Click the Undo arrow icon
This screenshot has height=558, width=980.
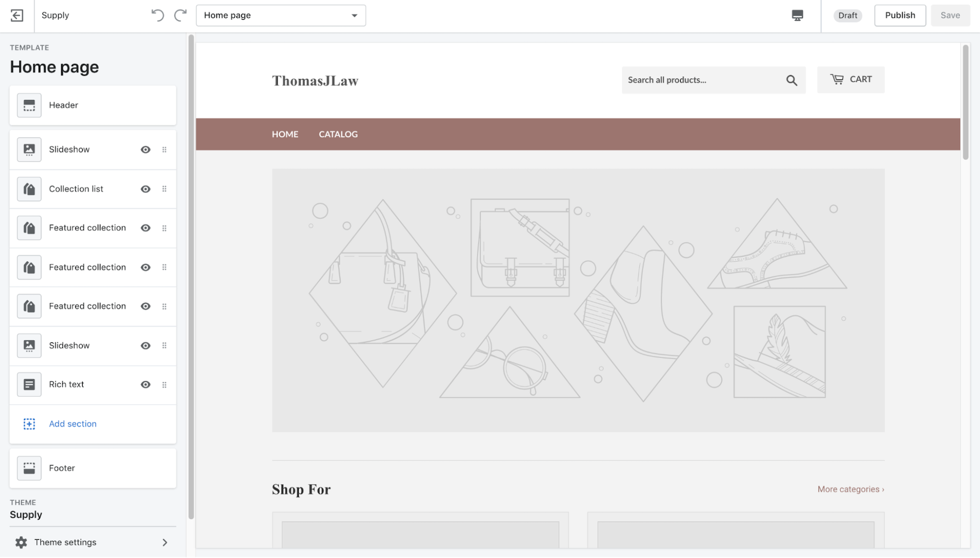(x=157, y=15)
